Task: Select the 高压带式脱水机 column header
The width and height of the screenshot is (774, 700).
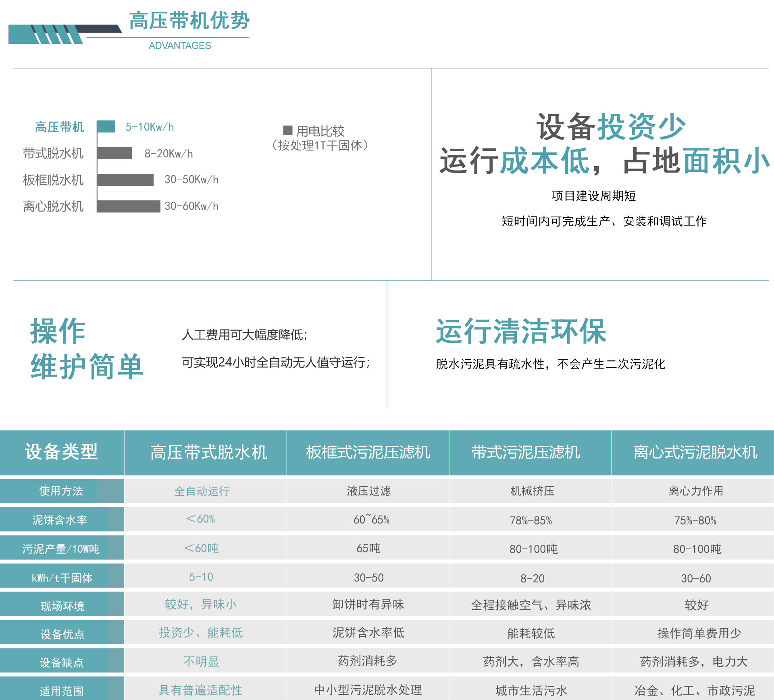Action: click(x=209, y=452)
